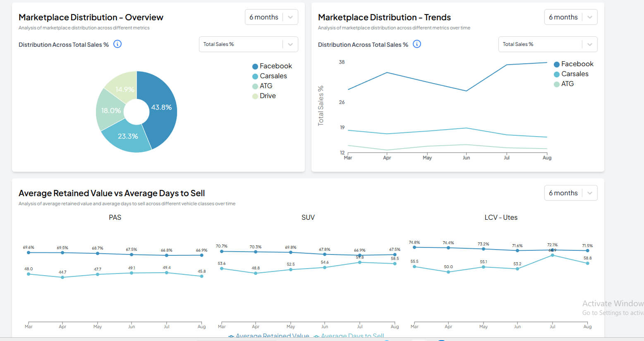Toggle Average Days to Sell legend entry

pyautogui.click(x=349, y=336)
